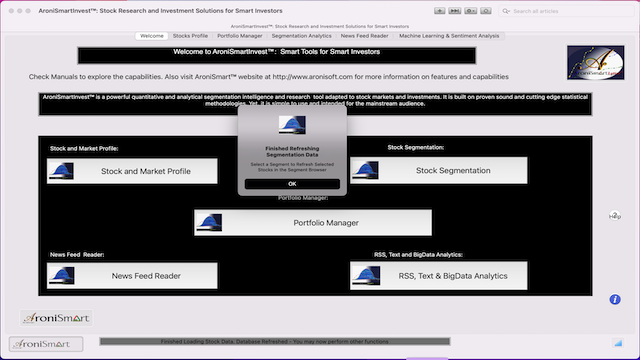Click the AroniSmart button at bottom left

pyautogui.click(x=46, y=344)
